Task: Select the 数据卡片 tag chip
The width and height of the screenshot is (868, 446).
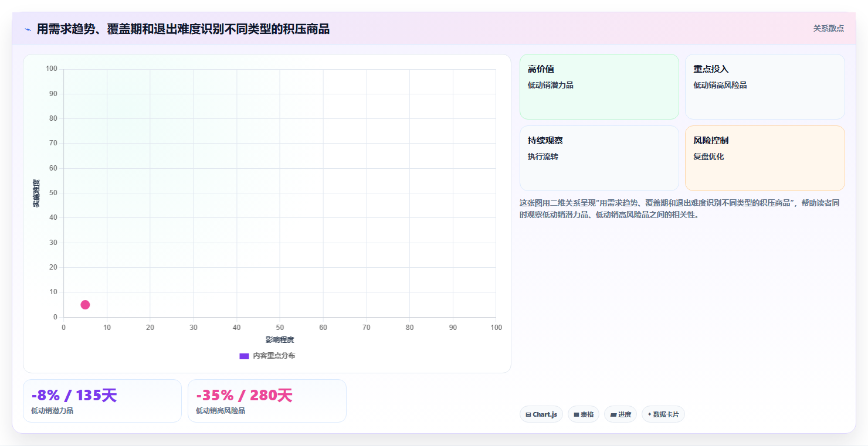Action: tap(663, 414)
